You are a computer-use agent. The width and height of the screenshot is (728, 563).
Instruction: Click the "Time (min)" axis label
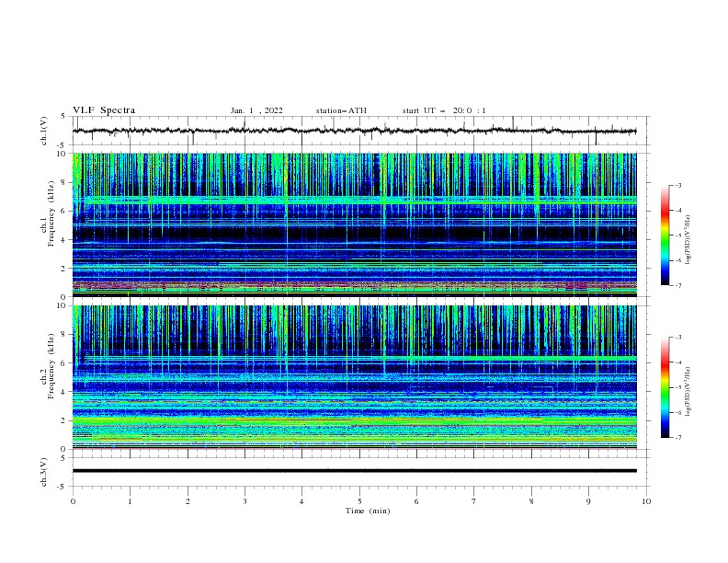tap(368, 511)
